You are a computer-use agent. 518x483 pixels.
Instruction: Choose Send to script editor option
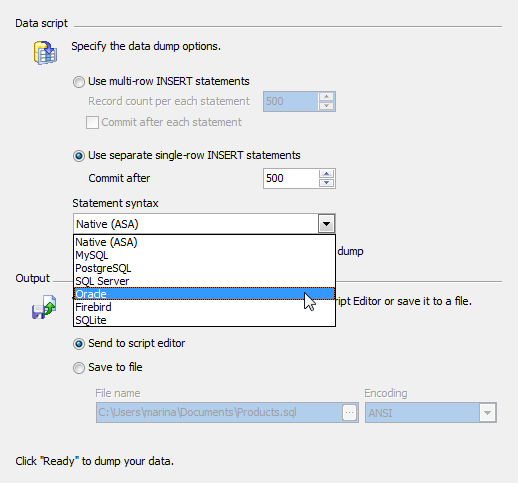(79, 344)
